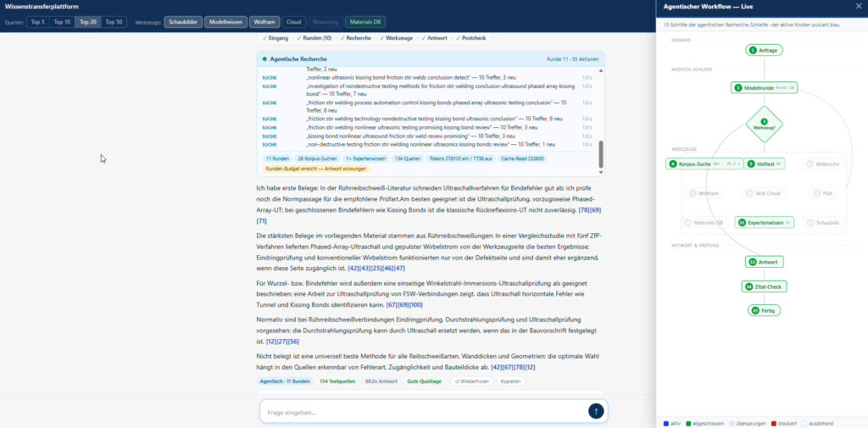
Task: Focus the Frage eingeben input field
Action: coord(424,412)
